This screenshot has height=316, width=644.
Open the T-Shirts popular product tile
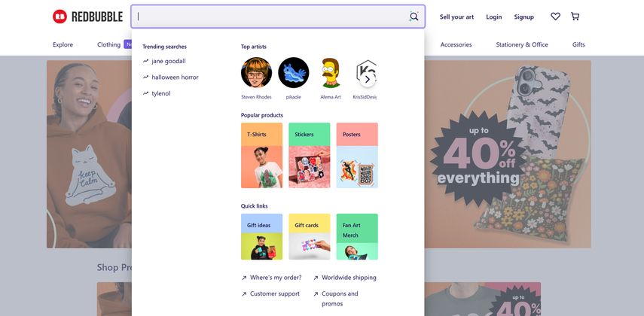[x=261, y=155]
